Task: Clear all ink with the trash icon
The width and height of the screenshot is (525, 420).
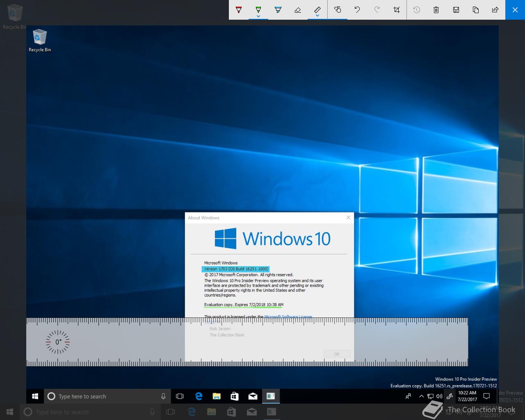Action: (436, 10)
